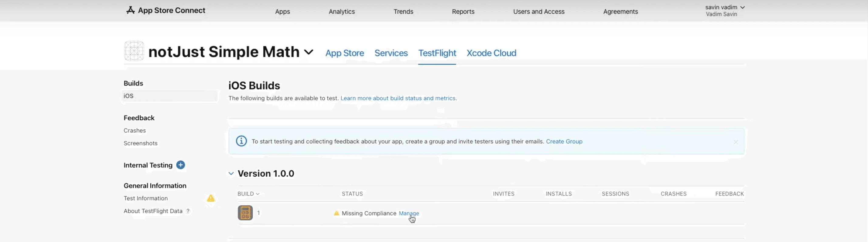Click the Test Information warning triangle
868x242 pixels.
(x=210, y=198)
